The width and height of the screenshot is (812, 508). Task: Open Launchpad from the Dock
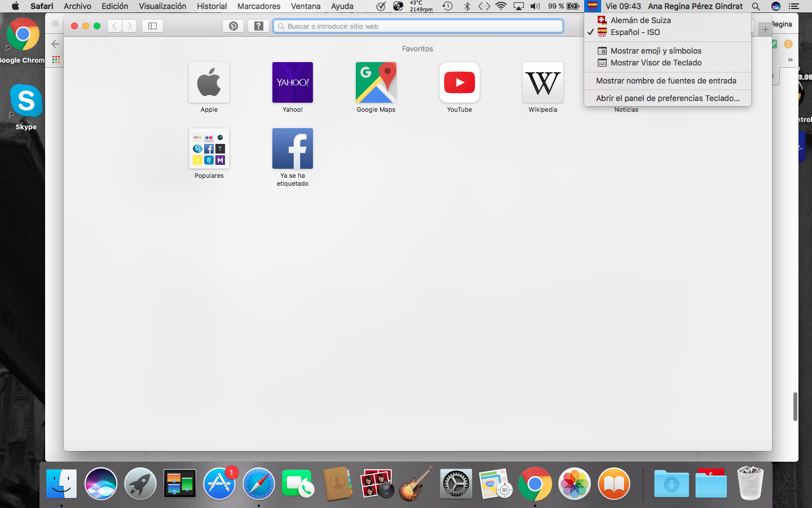click(x=140, y=484)
